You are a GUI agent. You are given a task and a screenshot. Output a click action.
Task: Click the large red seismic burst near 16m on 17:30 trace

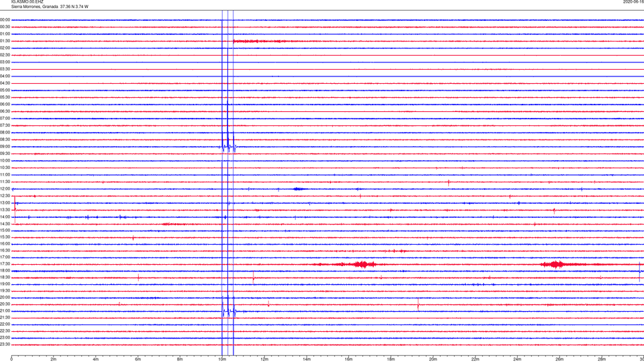coord(362,264)
